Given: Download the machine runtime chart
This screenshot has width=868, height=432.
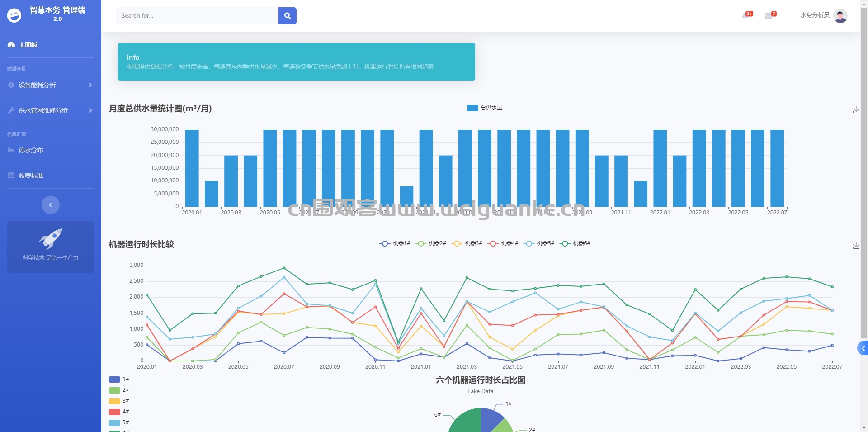Looking at the screenshot, I should pyautogui.click(x=856, y=246).
